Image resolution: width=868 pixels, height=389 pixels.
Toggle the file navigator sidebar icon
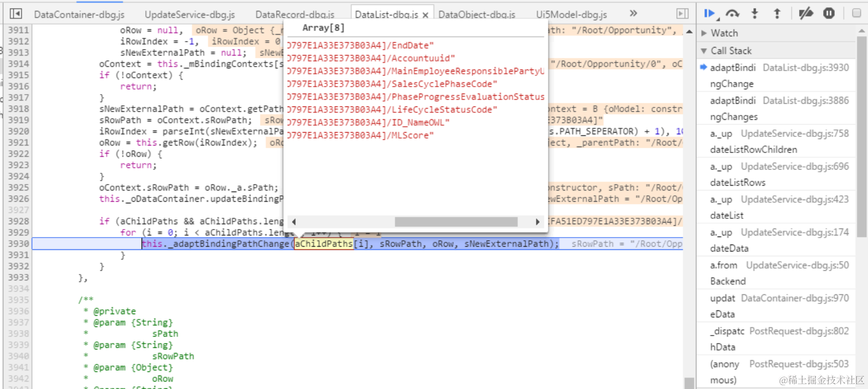(16, 13)
